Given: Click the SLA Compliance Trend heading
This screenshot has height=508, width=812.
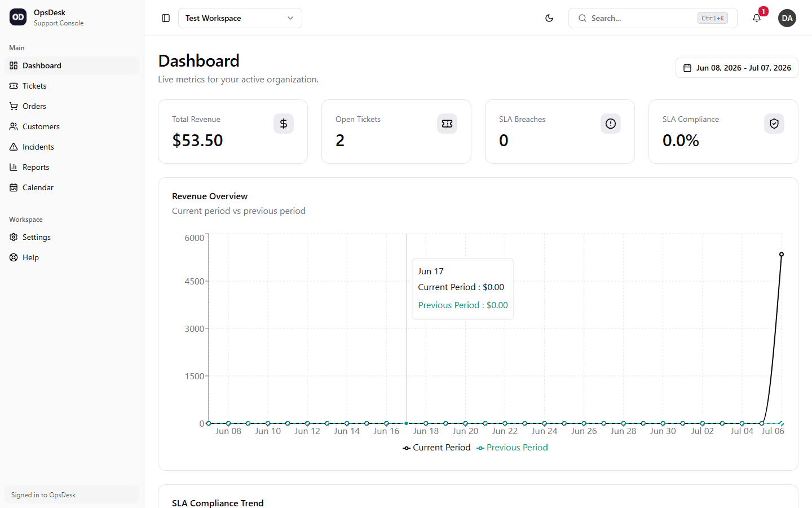Looking at the screenshot, I should point(218,503).
